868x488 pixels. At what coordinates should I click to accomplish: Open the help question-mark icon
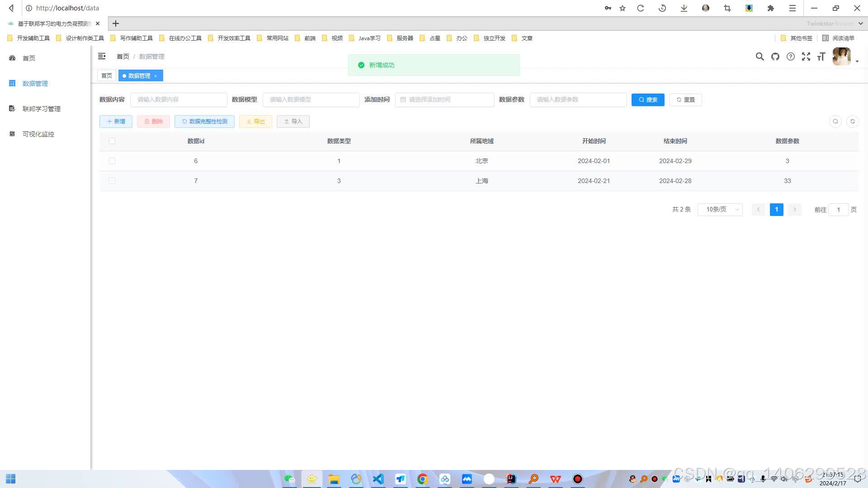click(791, 56)
